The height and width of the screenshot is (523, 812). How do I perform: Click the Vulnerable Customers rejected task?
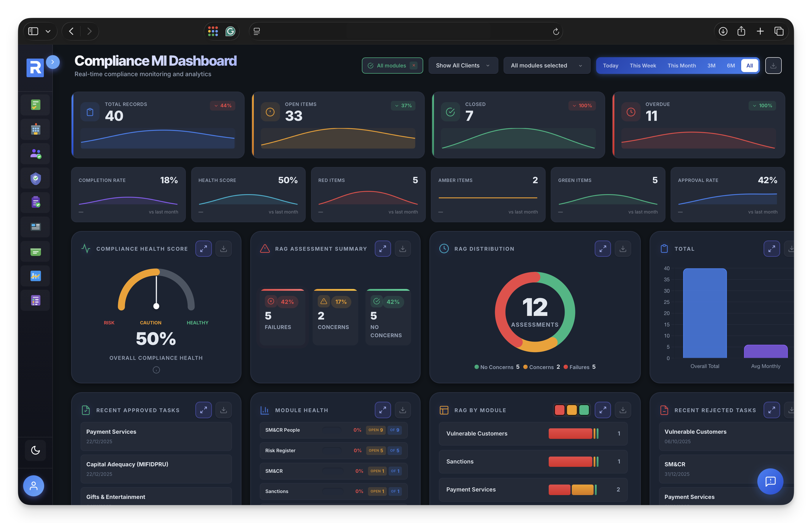coord(724,436)
